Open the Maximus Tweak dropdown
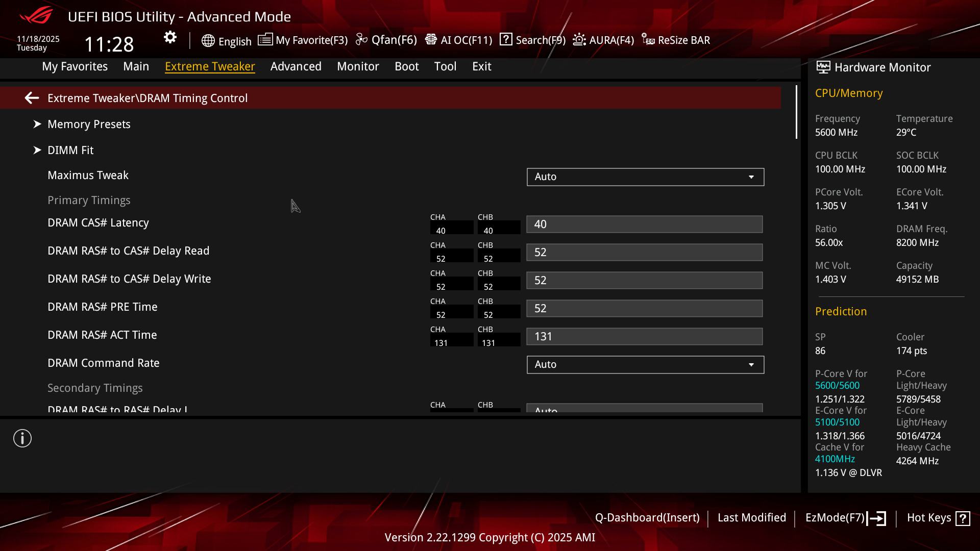 (645, 177)
